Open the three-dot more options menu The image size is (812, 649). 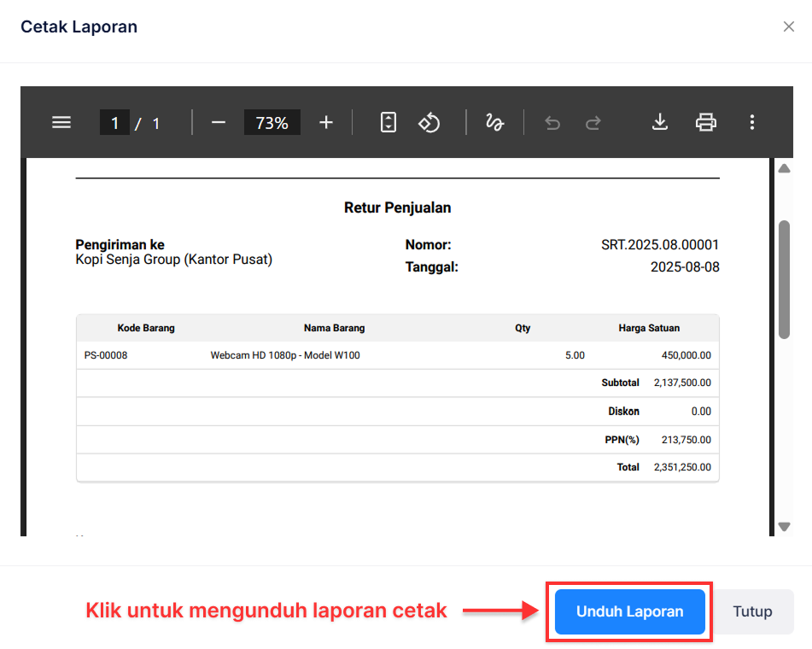click(x=751, y=122)
